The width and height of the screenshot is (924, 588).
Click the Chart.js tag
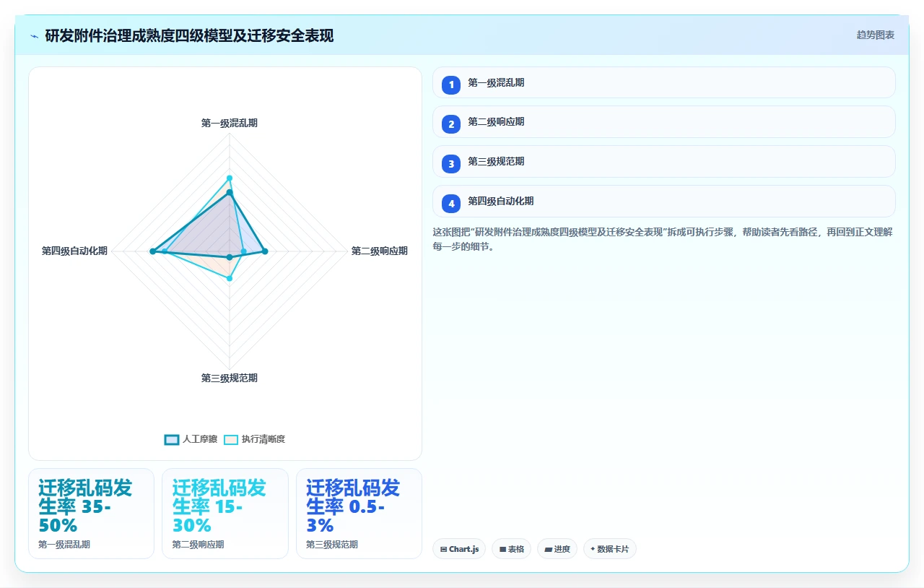459,549
